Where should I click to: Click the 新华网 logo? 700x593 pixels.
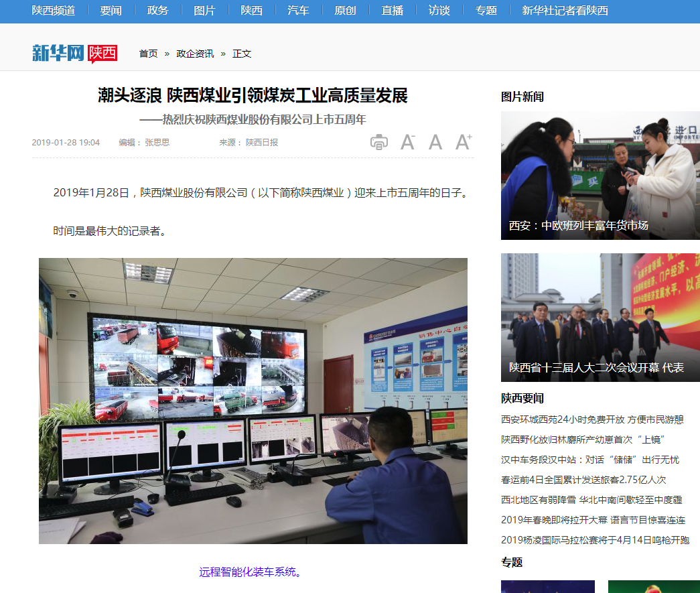tap(58, 53)
